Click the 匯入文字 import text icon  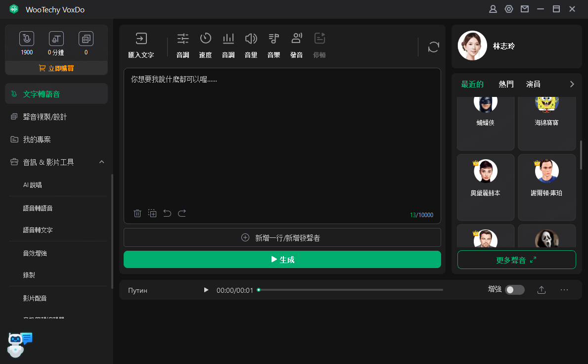(141, 39)
